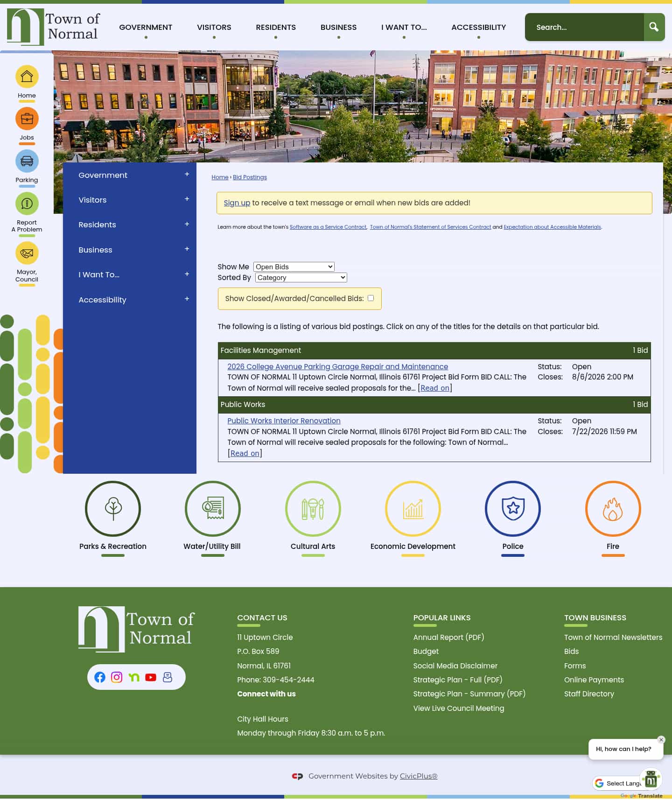
Task: Click the Economic Development chart icon
Action: [x=413, y=509]
